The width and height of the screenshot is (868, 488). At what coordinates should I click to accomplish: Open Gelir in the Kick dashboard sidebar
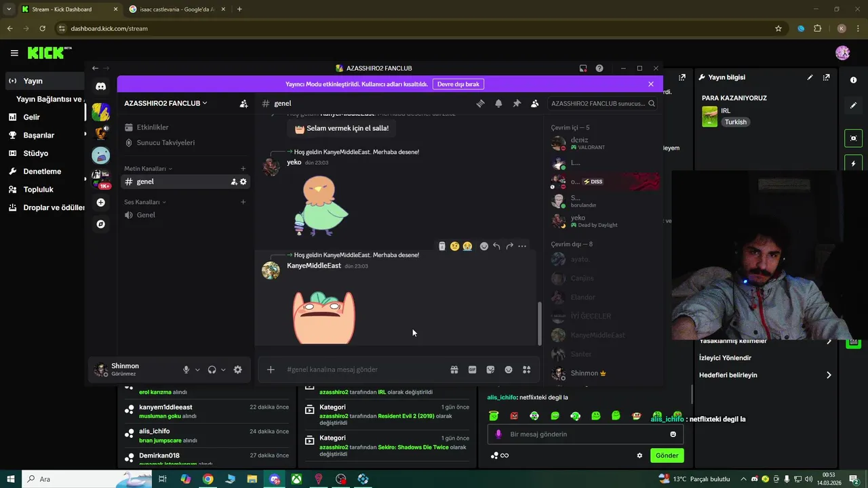[44, 117]
